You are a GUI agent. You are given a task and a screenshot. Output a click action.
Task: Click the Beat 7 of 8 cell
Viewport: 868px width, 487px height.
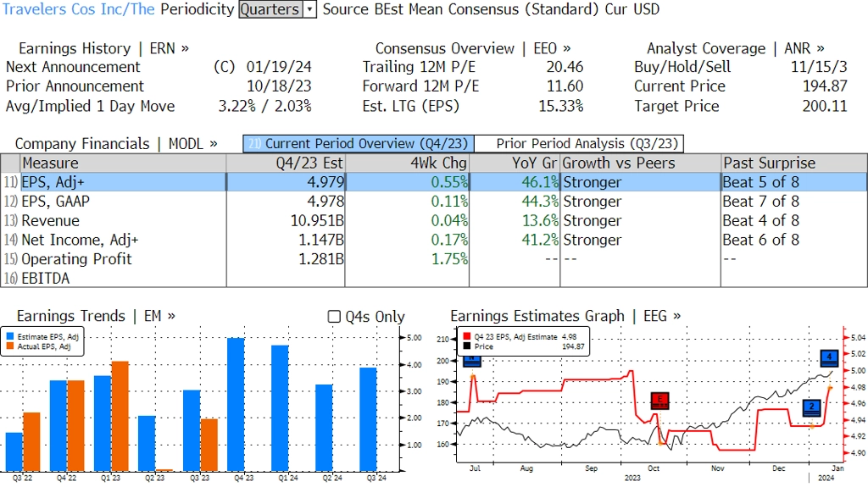pos(760,202)
